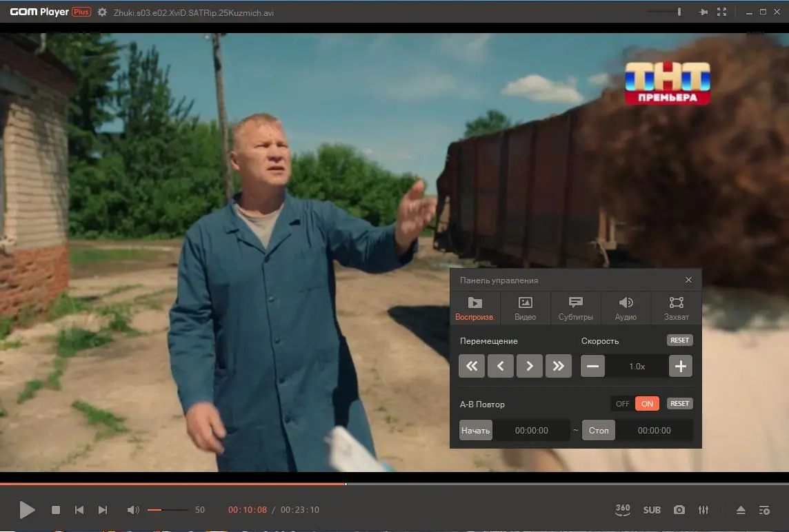Turn A-B Повтор OFF
Image resolution: width=789 pixels, height=532 pixels.
623,404
